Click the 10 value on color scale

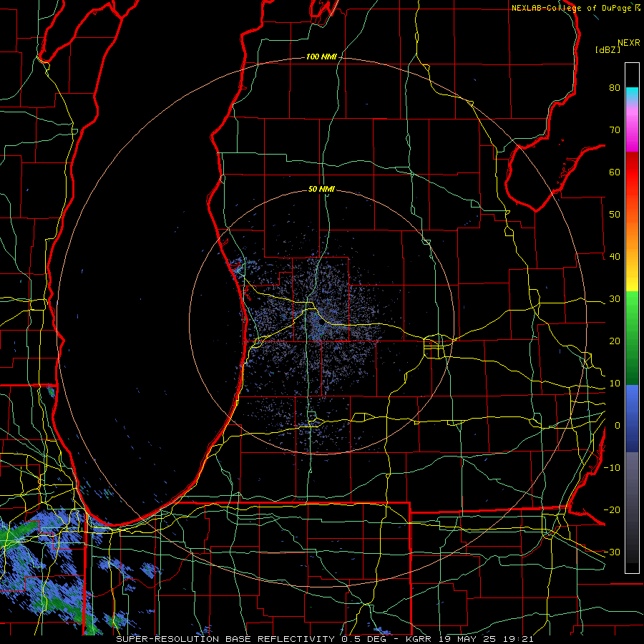coord(615,384)
